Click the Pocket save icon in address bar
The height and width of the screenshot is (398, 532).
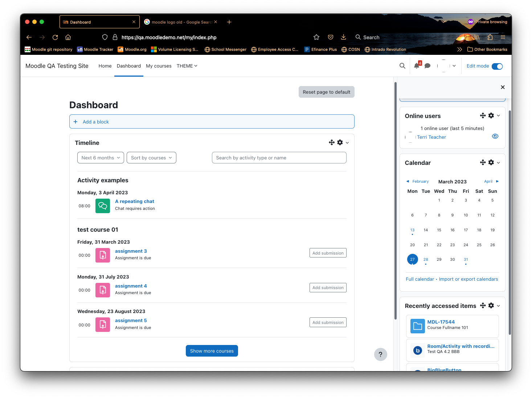330,37
